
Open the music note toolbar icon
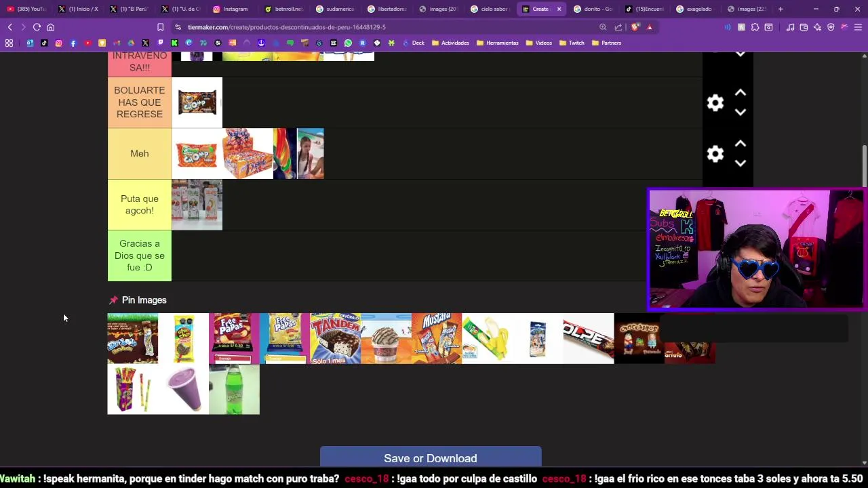point(790,27)
